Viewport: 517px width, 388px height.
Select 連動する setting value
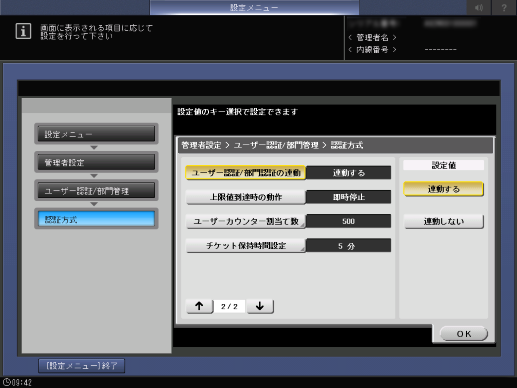point(443,189)
